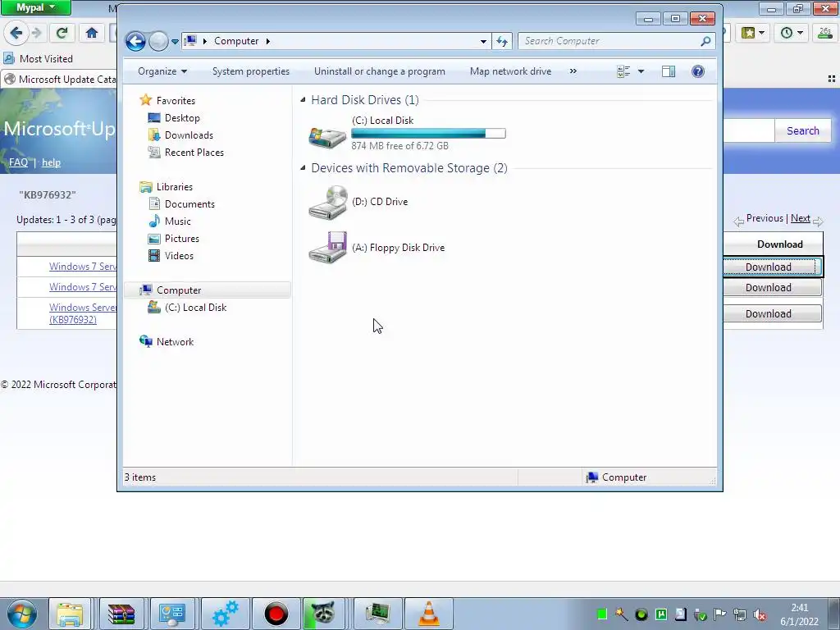This screenshot has height=630, width=840.
Task: Click Next page link in catalog
Action: pos(801,218)
